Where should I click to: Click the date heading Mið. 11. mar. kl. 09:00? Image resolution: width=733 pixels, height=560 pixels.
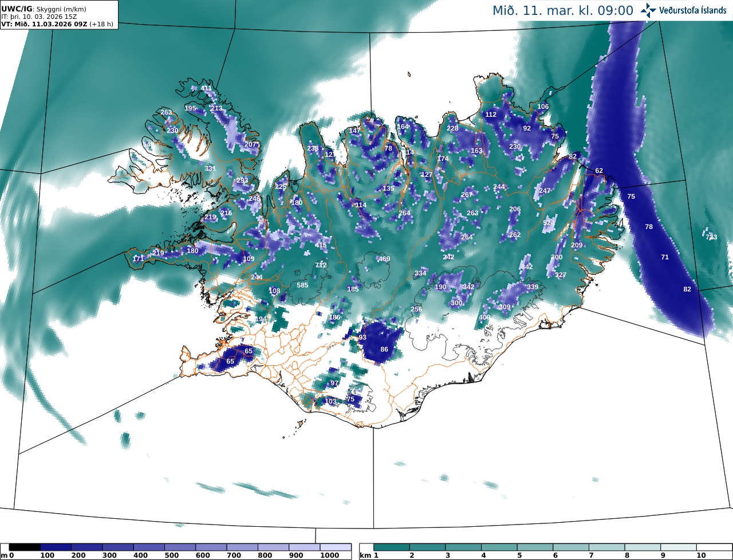563,10
